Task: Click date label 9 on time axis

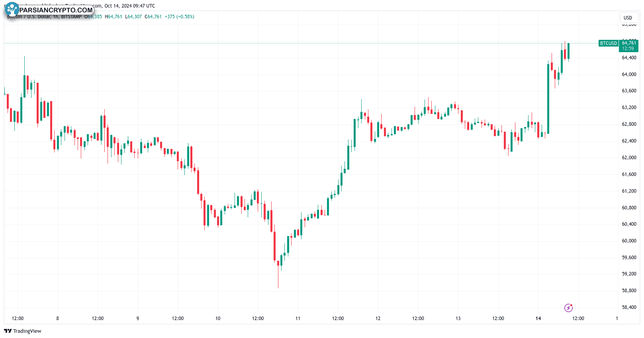Action: coord(138,318)
